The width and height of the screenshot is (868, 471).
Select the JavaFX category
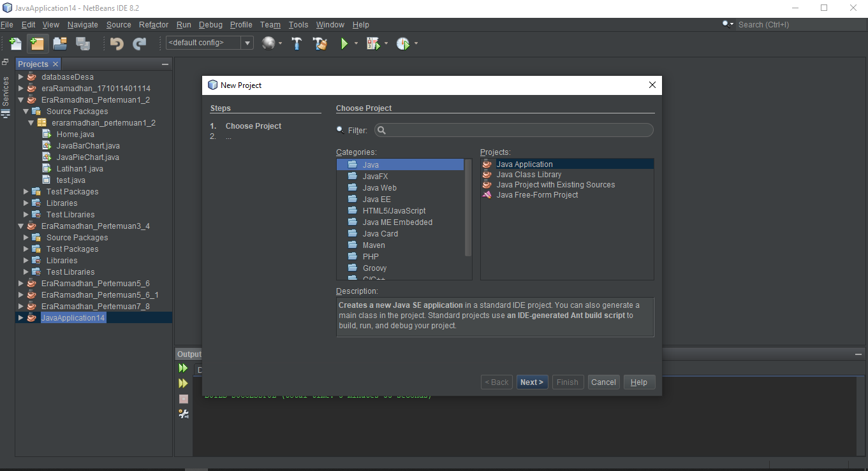[375, 177]
